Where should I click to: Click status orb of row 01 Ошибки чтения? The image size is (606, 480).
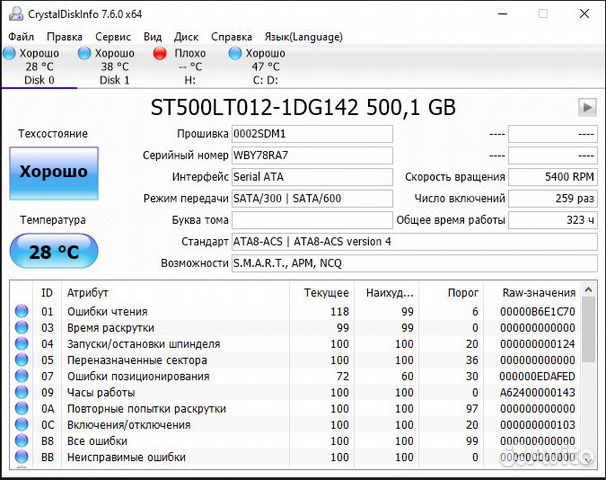click(22, 311)
